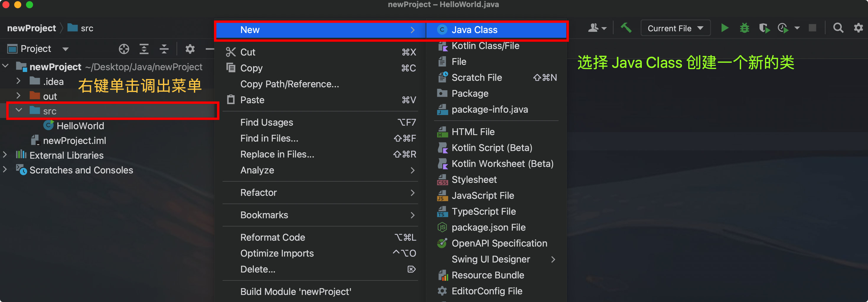This screenshot has width=868, height=302.
Task: Open the user account icon dropdown
Action: [x=597, y=28]
